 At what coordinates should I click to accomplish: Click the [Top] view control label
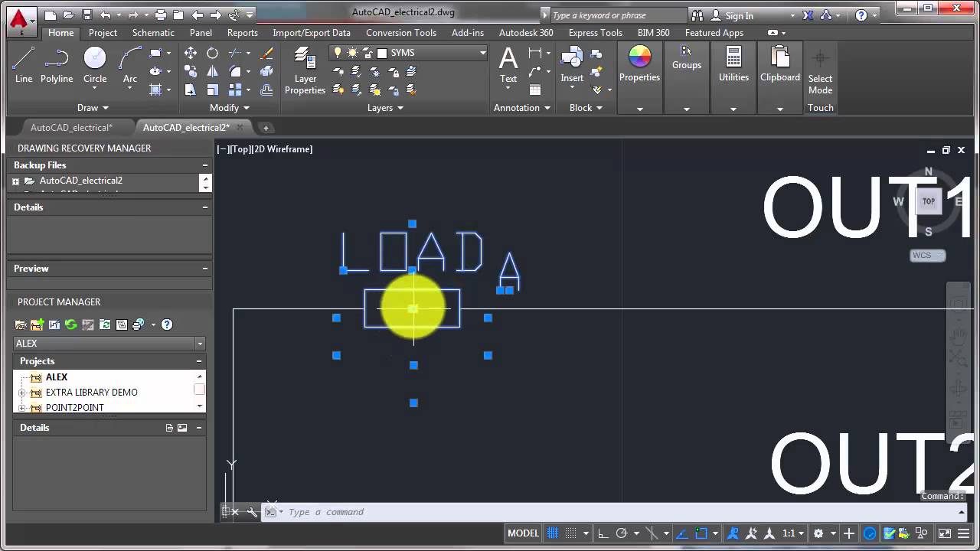point(241,149)
